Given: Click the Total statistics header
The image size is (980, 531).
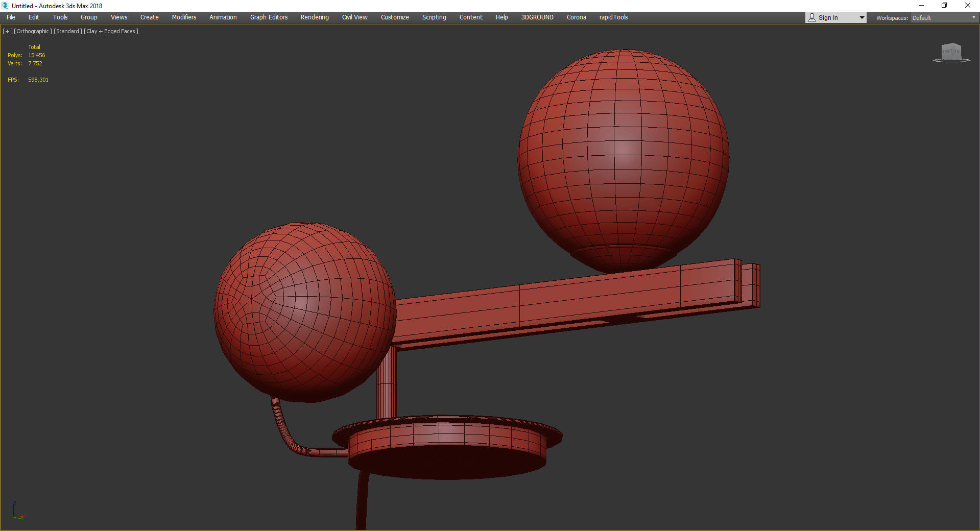Looking at the screenshot, I should [34, 47].
